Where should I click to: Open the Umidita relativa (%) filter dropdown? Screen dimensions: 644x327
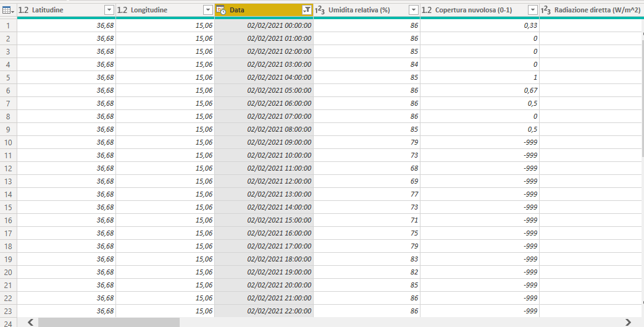[x=414, y=10]
